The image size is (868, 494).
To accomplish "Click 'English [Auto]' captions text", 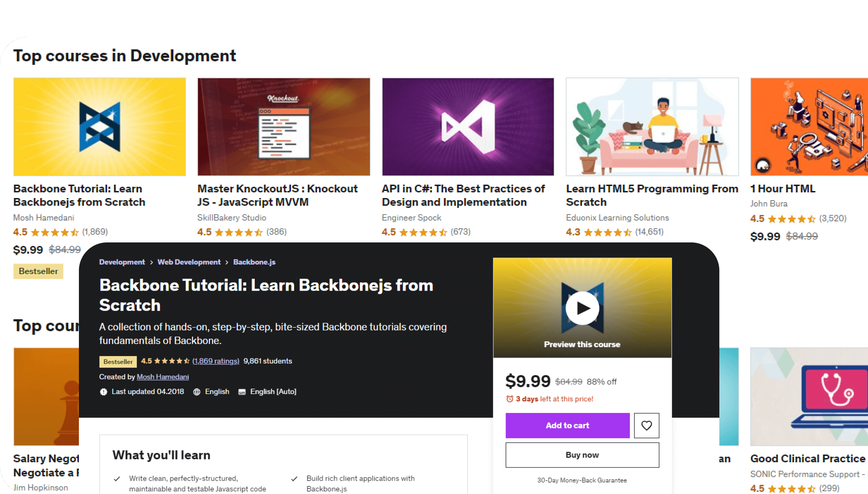I will coord(273,392).
